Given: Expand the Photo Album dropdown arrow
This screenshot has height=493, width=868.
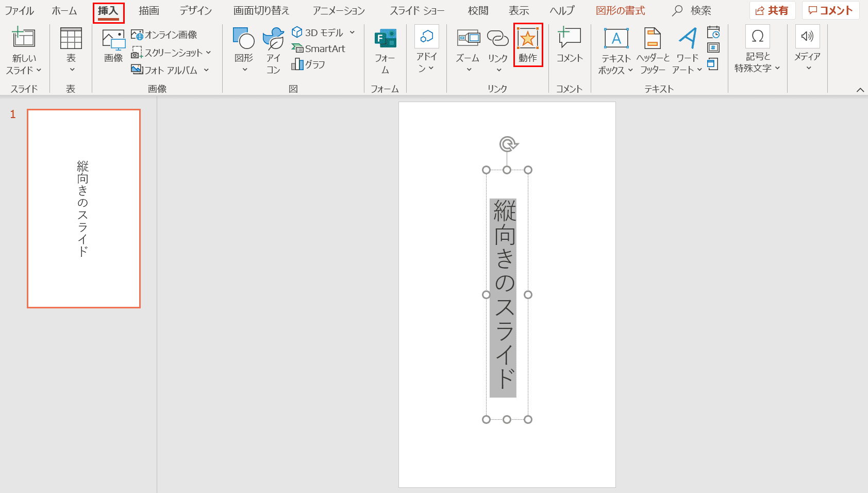Looking at the screenshot, I should (207, 70).
